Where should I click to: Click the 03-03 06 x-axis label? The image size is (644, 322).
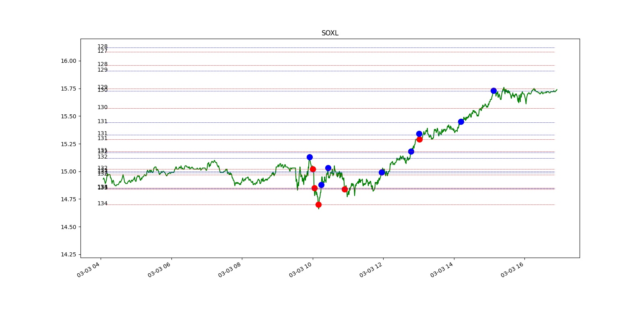coord(159,269)
